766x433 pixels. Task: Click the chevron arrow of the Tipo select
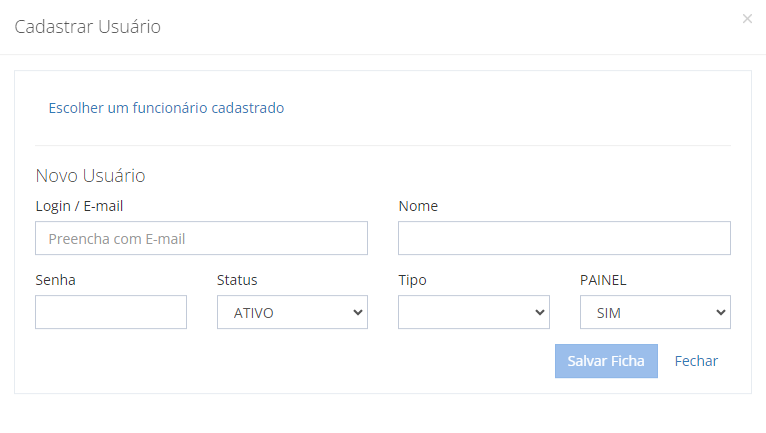tap(539, 312)
